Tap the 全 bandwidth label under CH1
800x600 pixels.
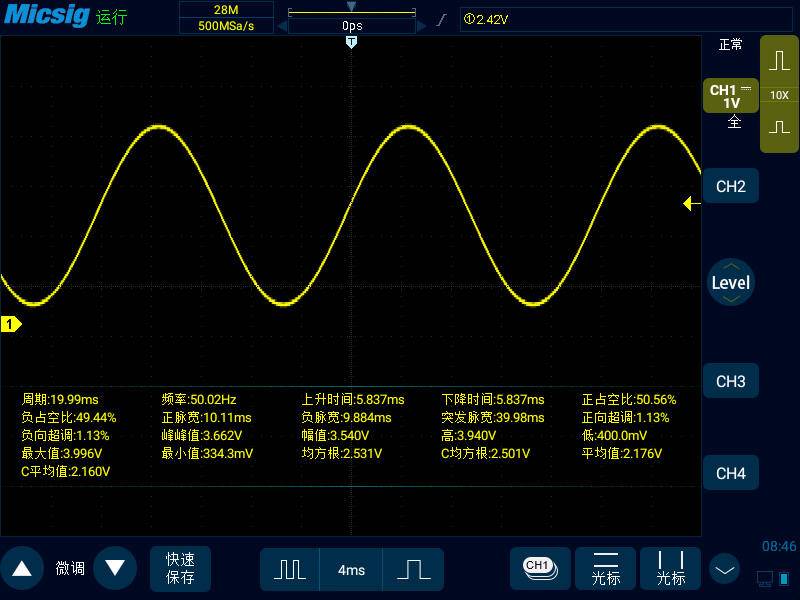point(734,122)
